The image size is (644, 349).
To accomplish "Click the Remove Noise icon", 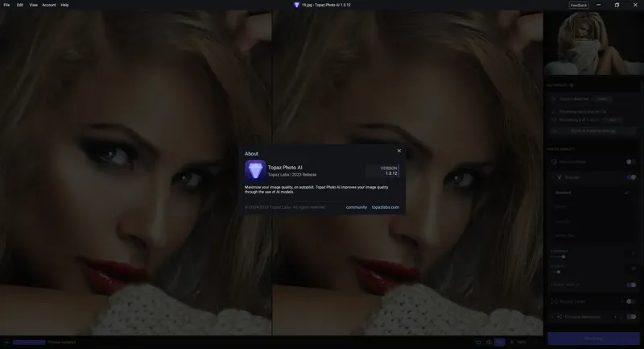I will [x=554, y=161].
